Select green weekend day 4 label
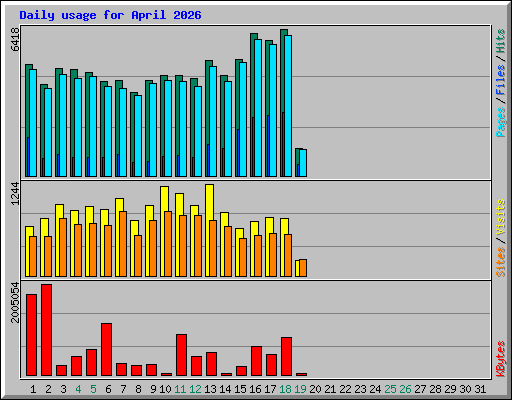The width and height of the screenshot is (512, 400). click(x=78, y=389)
